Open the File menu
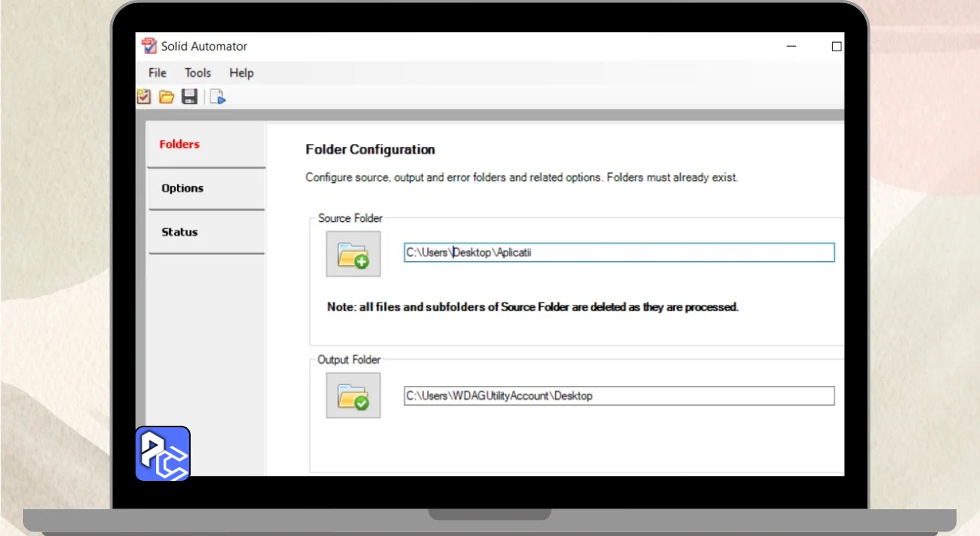 point(157,73)
